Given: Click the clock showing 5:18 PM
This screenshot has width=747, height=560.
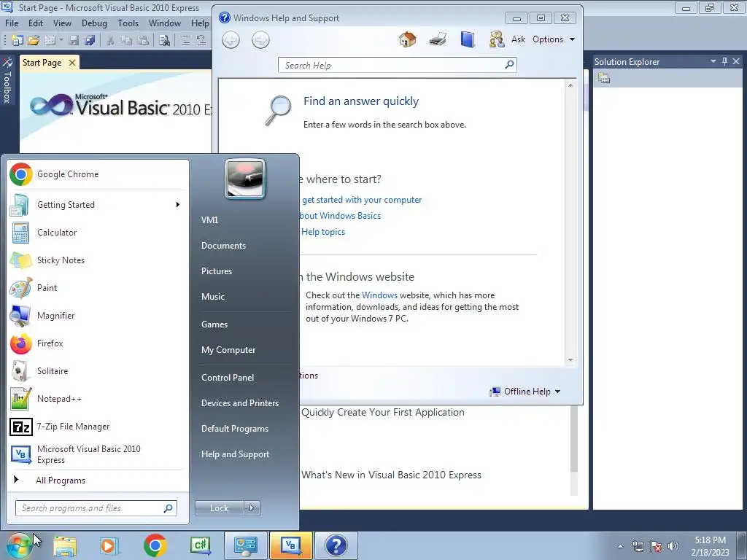Looking at the screenshot, I should (710, 540).
